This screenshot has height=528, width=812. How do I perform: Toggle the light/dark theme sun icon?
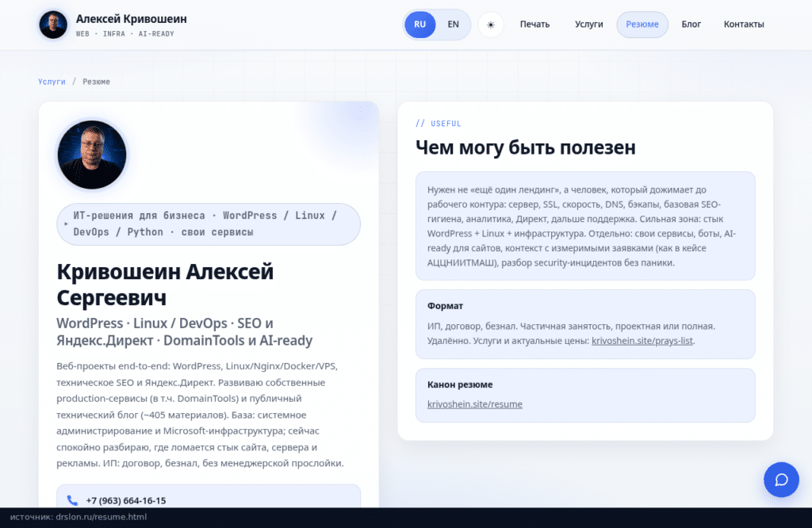[x=490, y=25]
